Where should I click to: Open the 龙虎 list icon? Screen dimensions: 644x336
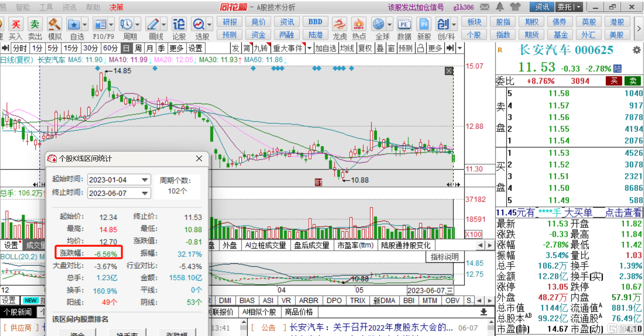(339, 25)
